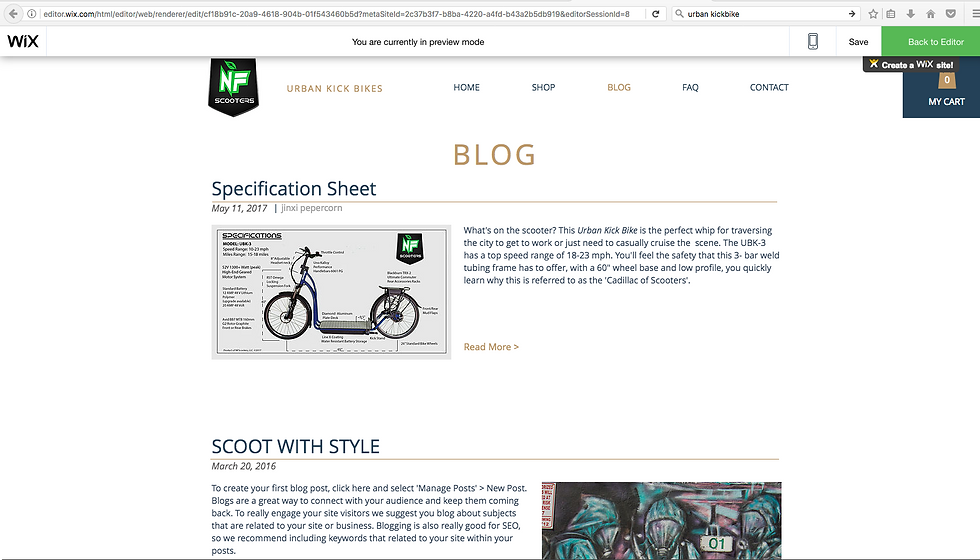Open site info icon in address bar
This screenshot has width=980, height=560.
click(31, 13)
